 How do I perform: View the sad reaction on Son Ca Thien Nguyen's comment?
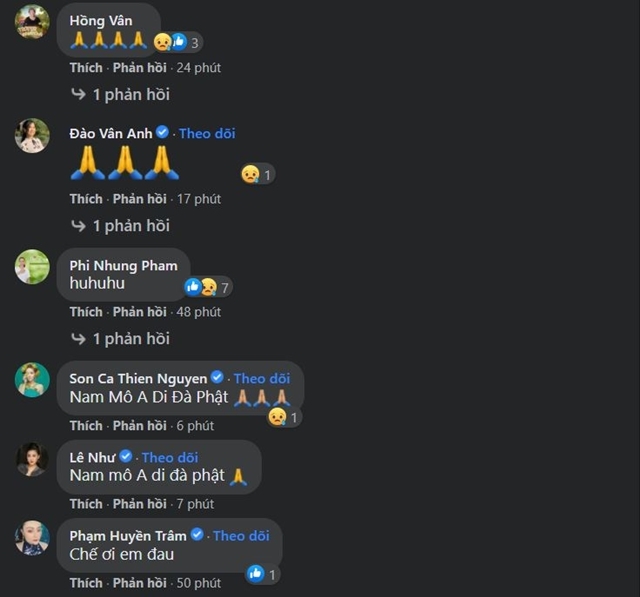(x=284, y=417)
